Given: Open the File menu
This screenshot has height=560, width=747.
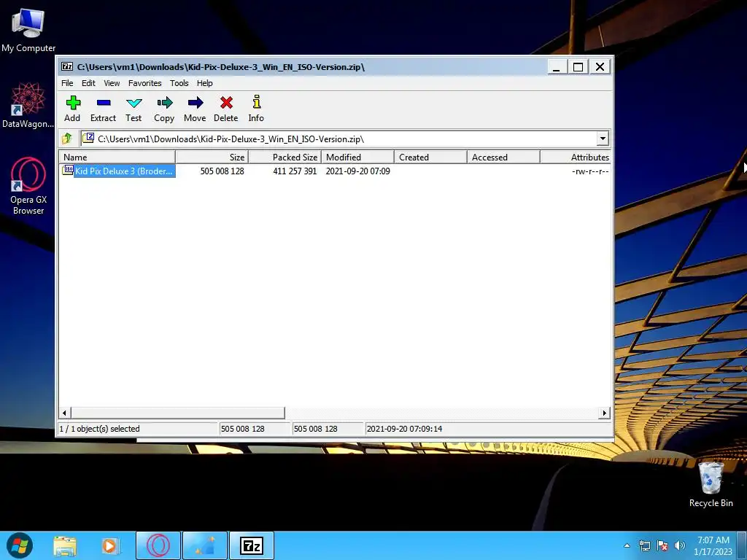Looking at the screenshot, I should tap(67, 83).
